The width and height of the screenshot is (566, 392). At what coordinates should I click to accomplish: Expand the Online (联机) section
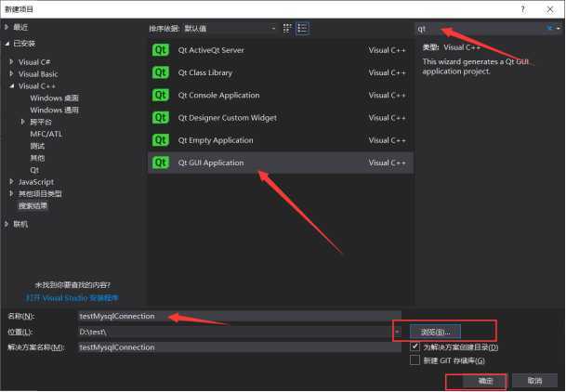coord(7,224)
